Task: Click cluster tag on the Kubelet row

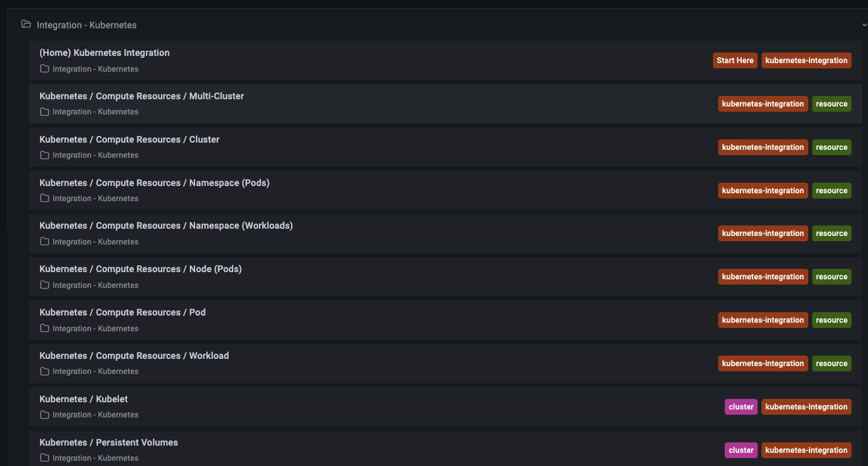Action: point(741,407)
